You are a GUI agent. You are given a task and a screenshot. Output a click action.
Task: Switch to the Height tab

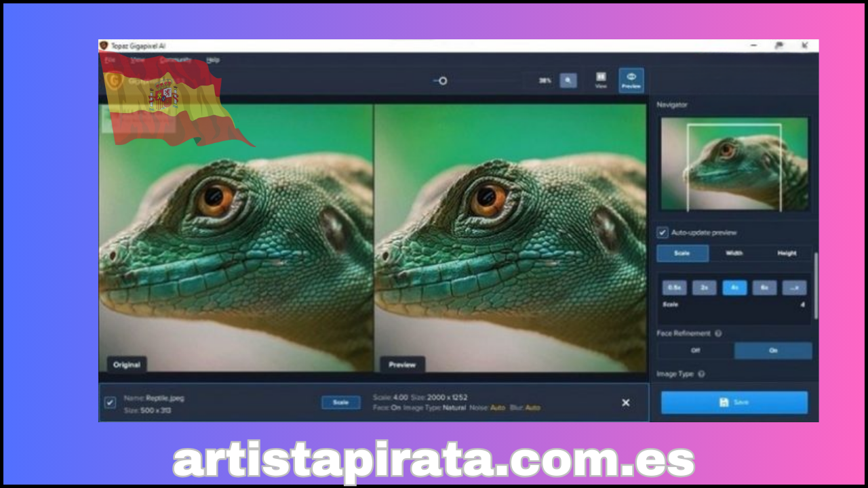pos(787,253)
